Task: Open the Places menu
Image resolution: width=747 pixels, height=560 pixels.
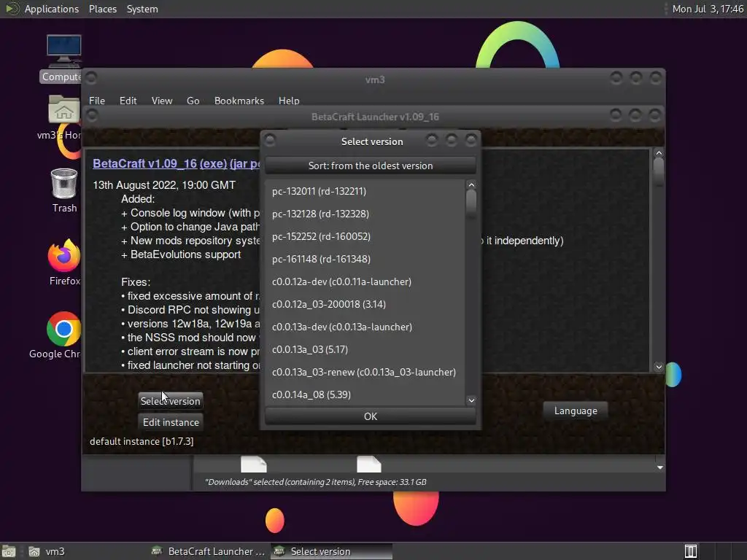Action: pos(102,9)
